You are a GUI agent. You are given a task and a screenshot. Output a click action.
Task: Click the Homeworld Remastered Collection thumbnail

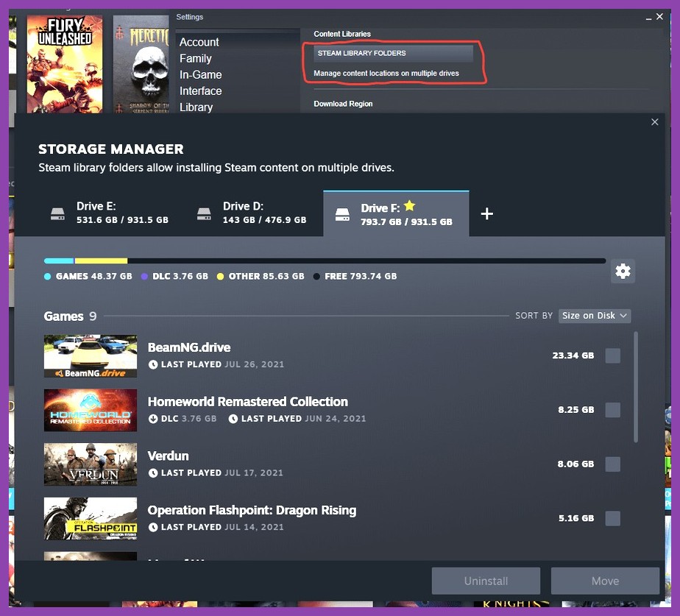point(91,410)
